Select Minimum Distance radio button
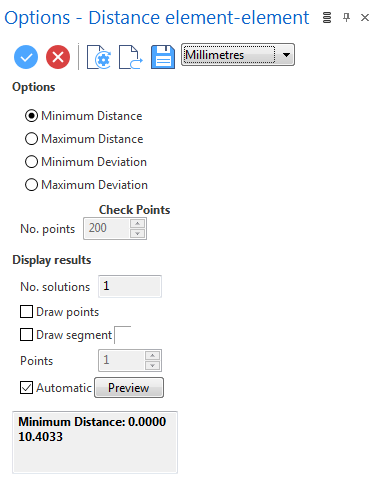 [31, 116]
